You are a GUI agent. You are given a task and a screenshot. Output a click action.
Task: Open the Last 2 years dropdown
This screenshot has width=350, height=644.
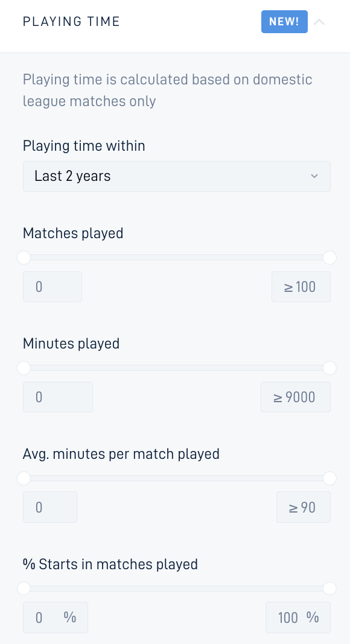[x=177, y=176]
